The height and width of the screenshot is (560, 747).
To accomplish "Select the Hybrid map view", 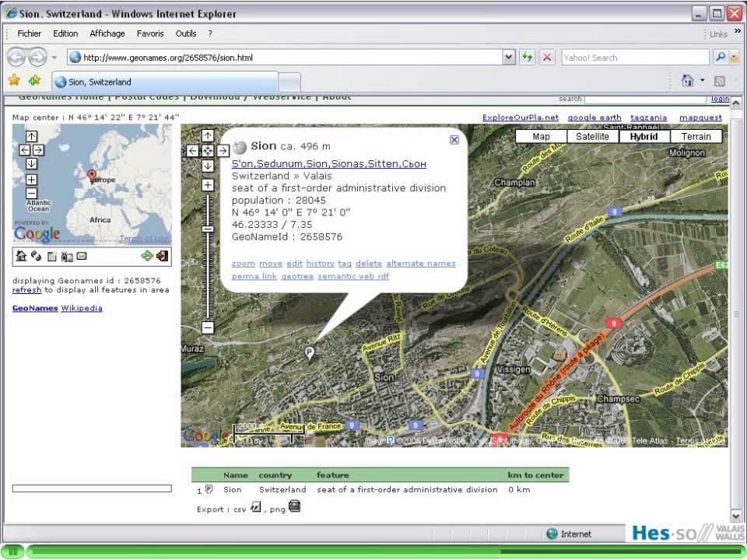I will (644, 137).
